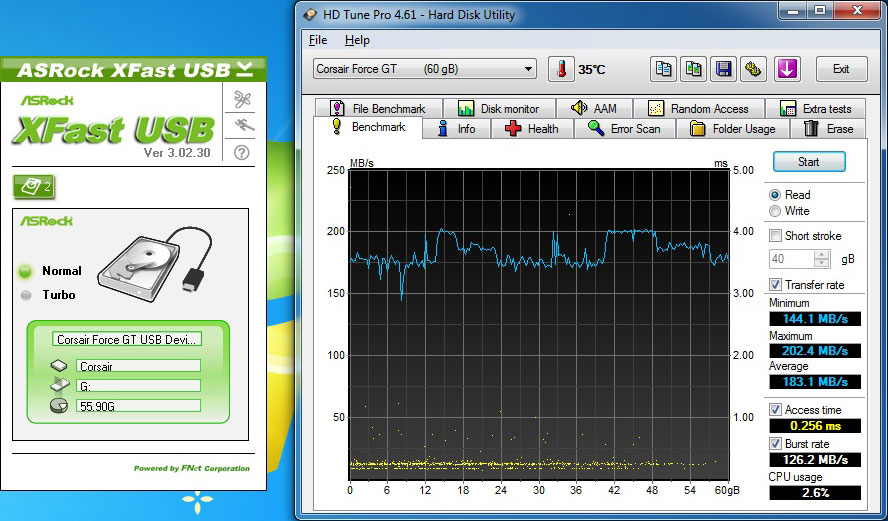Switch to the Error Scan tab
Image resolution: width=888 pixels, height=521 pixels.
[625, 129]
